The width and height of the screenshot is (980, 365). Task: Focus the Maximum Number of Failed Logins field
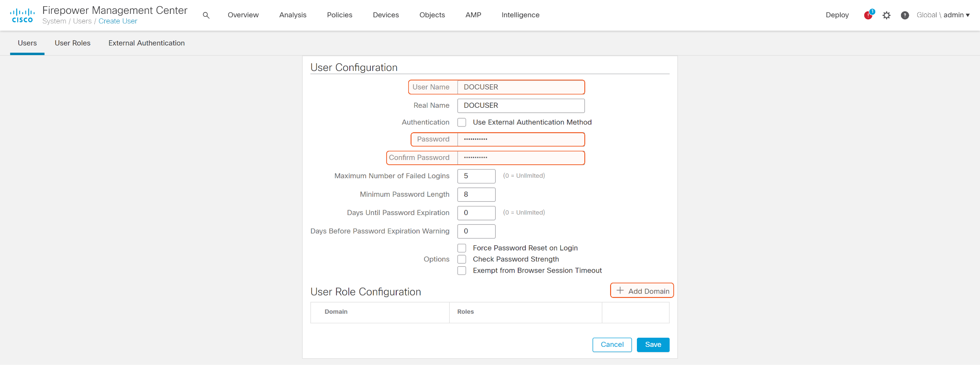tap(476, 176)
